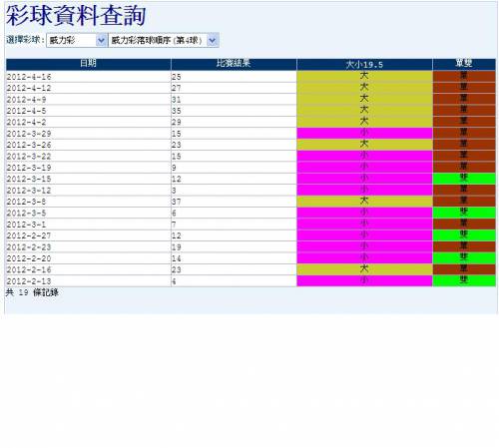Click the magenta 小 cell for 2012-2-27
The width and height of the screenshot is (499, 448).
click(x=364, y=235)
